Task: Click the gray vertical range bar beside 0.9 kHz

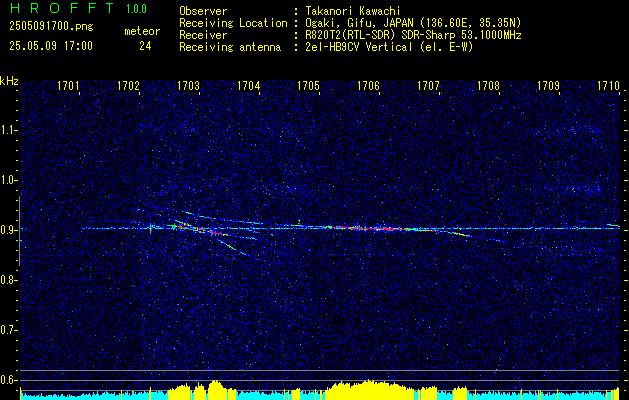Action: [19, 231]
